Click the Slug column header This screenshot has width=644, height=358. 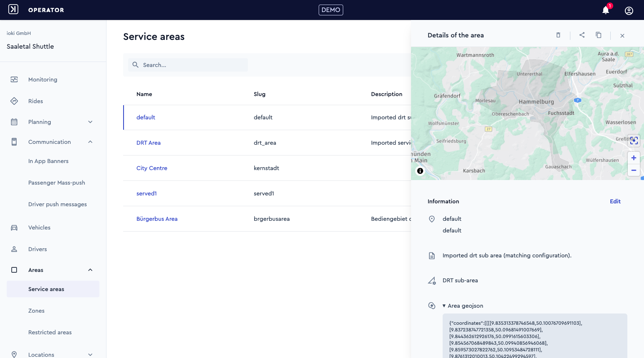click(x=260, y=94)
